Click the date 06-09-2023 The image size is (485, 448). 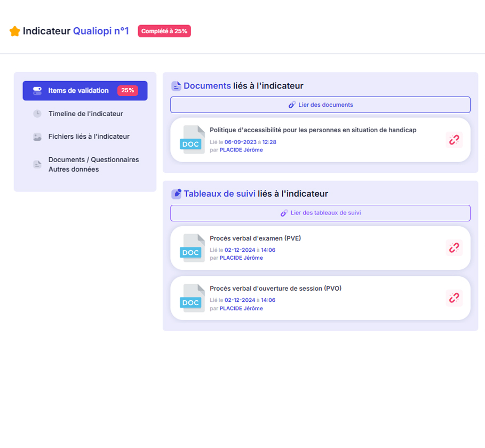point(240,142)
